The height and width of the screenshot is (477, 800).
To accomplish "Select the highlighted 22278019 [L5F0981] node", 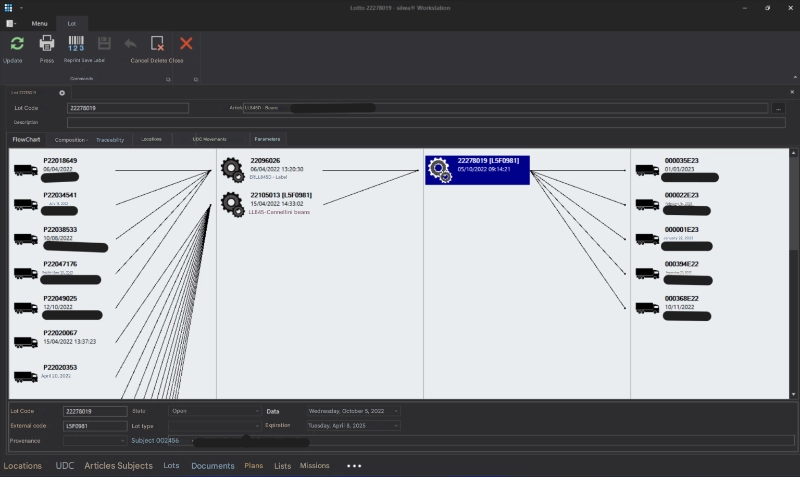I will (478, 170).
